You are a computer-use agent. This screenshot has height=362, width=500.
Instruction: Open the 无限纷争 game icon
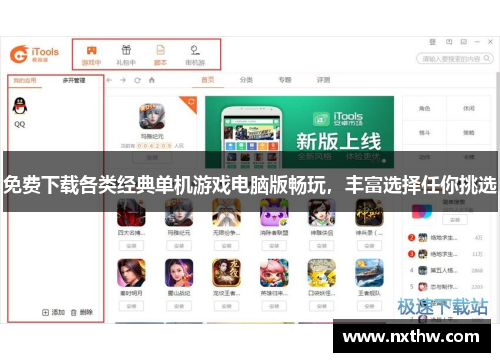226,213
